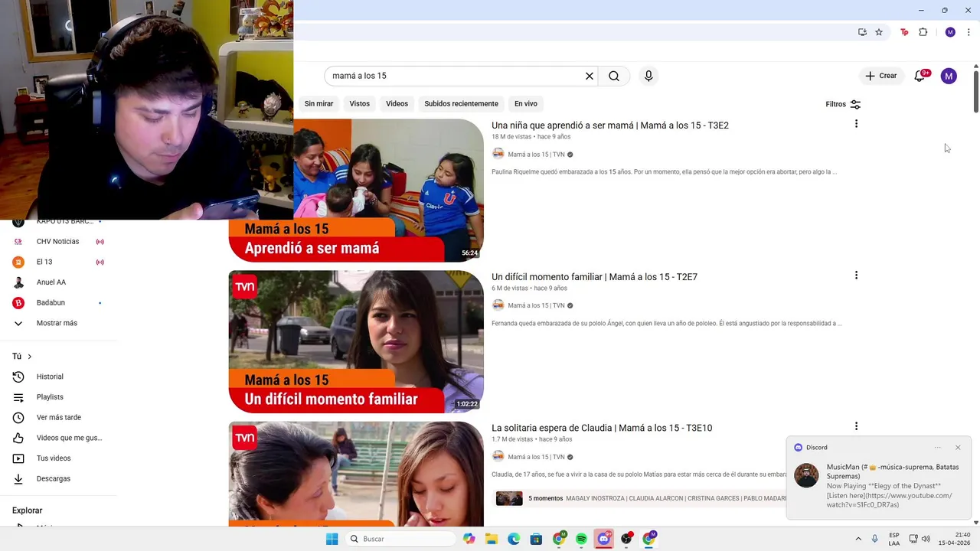Click the system tray microphone icon
Viewport: 980px width, 551px height.
point(875,539)
